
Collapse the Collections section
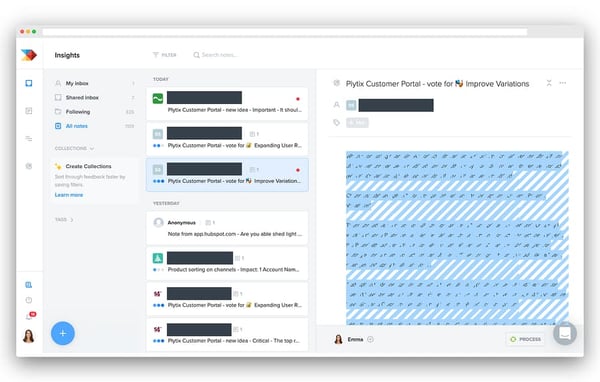coord(74,149)
